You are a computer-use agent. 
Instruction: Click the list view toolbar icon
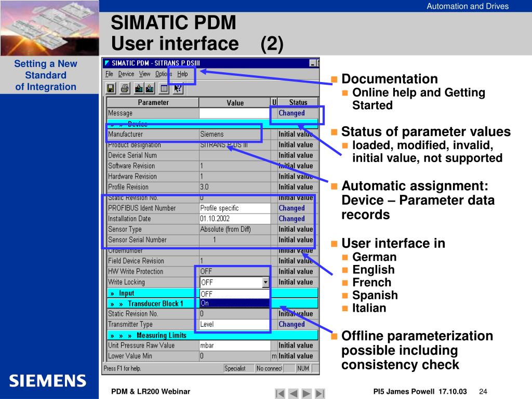(164, 88)
